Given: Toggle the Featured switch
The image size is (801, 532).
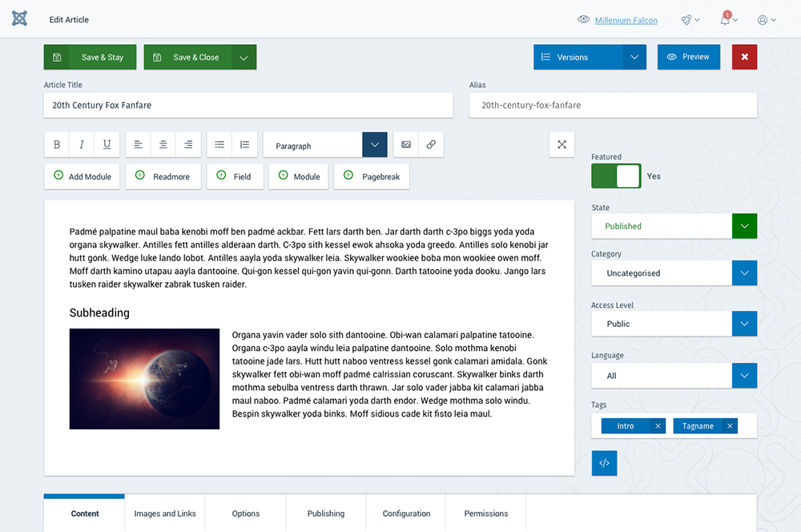Looking at the screenshot, I should tap(616, 175).
